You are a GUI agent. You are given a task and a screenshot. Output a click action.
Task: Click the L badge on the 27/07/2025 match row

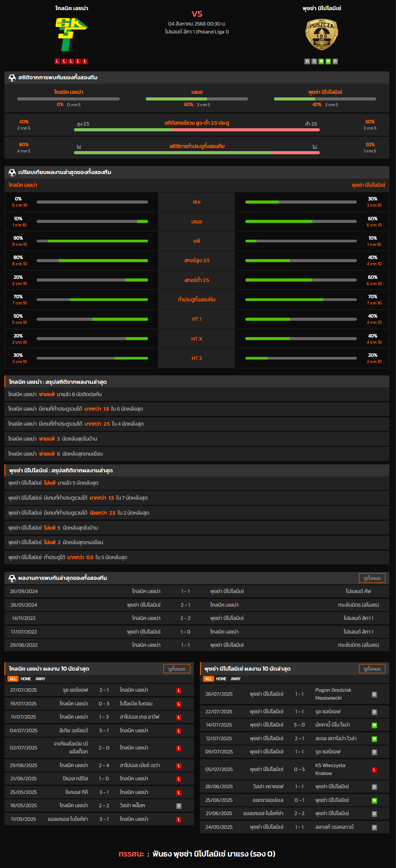point(179,690)
